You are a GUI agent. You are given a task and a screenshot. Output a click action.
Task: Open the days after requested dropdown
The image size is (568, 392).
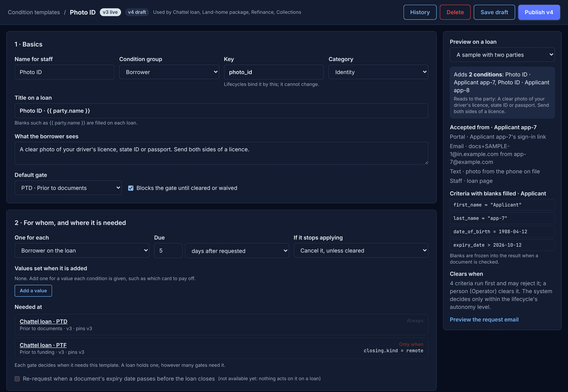(x=237, y=251)
